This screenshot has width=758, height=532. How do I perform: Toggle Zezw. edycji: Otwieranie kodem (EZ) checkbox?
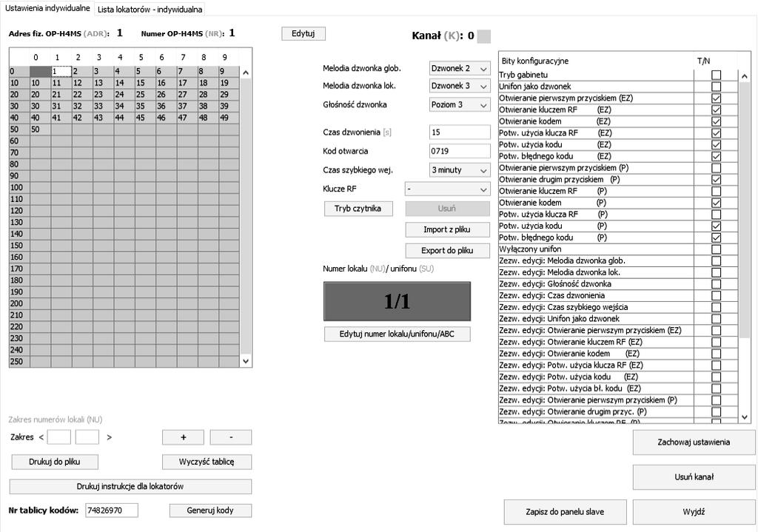716,354
